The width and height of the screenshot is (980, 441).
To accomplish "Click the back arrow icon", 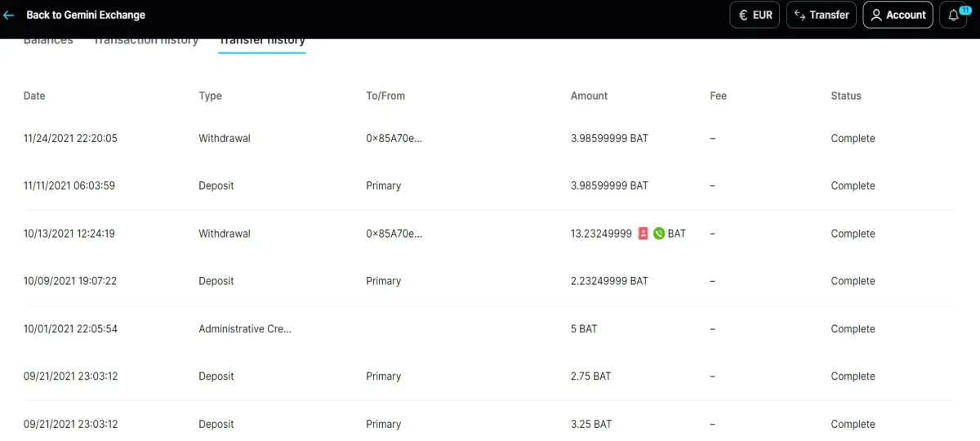I will coord(9,15).
